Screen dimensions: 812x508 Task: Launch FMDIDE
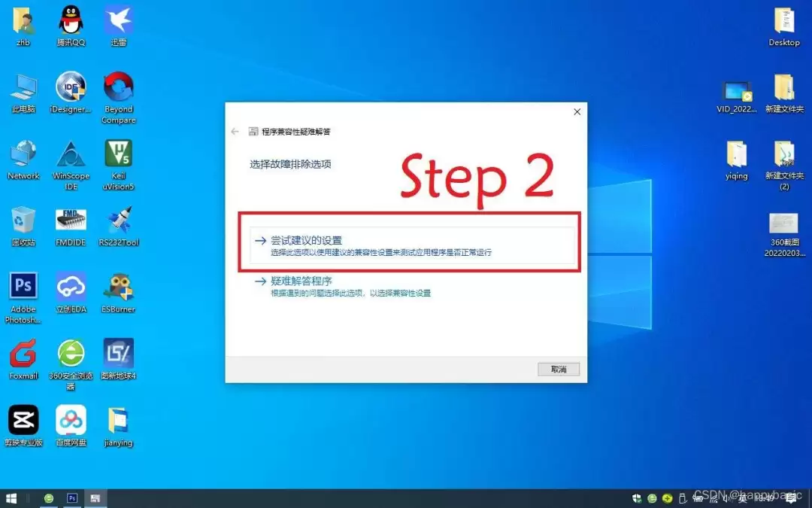pyautogui.click(x=70, y=221)
